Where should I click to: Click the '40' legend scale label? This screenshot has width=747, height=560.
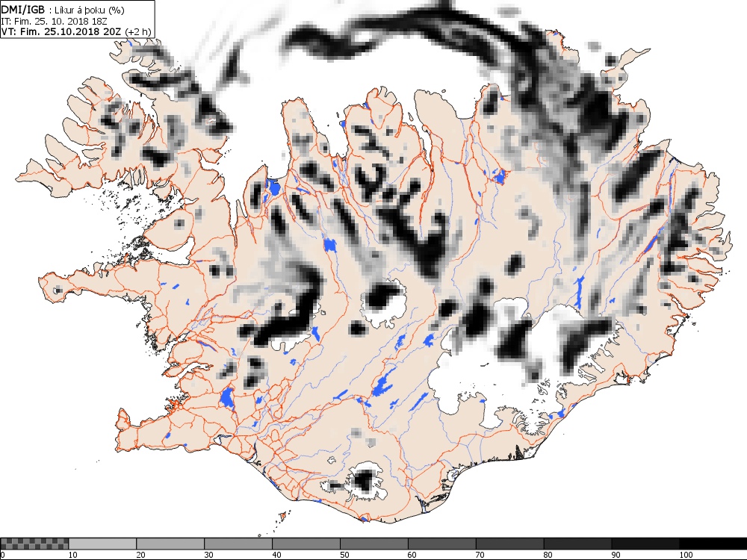(276, 555)
